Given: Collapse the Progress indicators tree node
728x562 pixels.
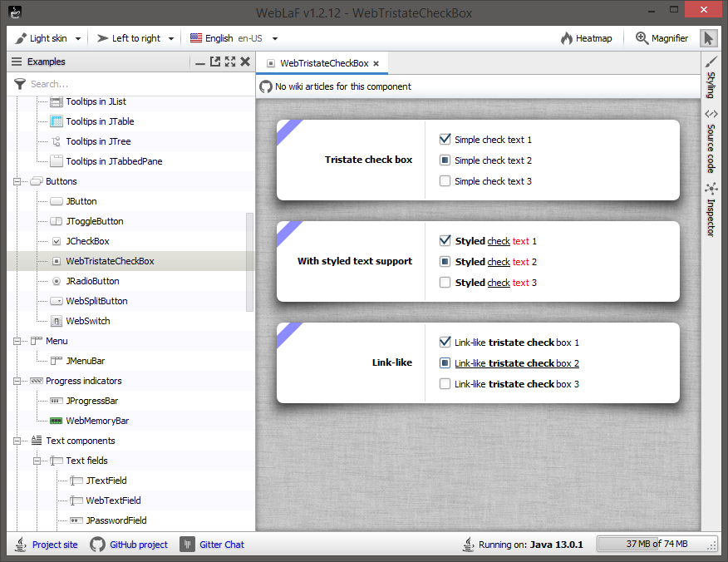Looking at the screenshot, I should coord(17,382).
